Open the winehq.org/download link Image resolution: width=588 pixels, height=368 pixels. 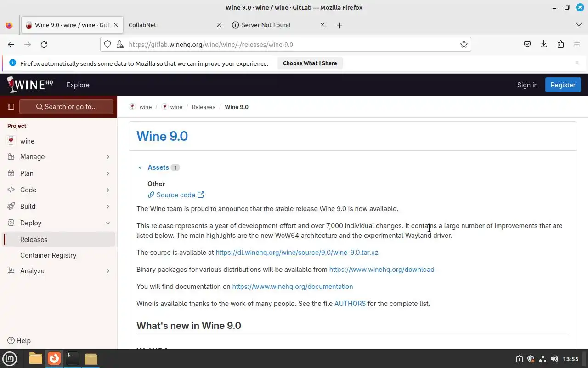coord(382,270)
